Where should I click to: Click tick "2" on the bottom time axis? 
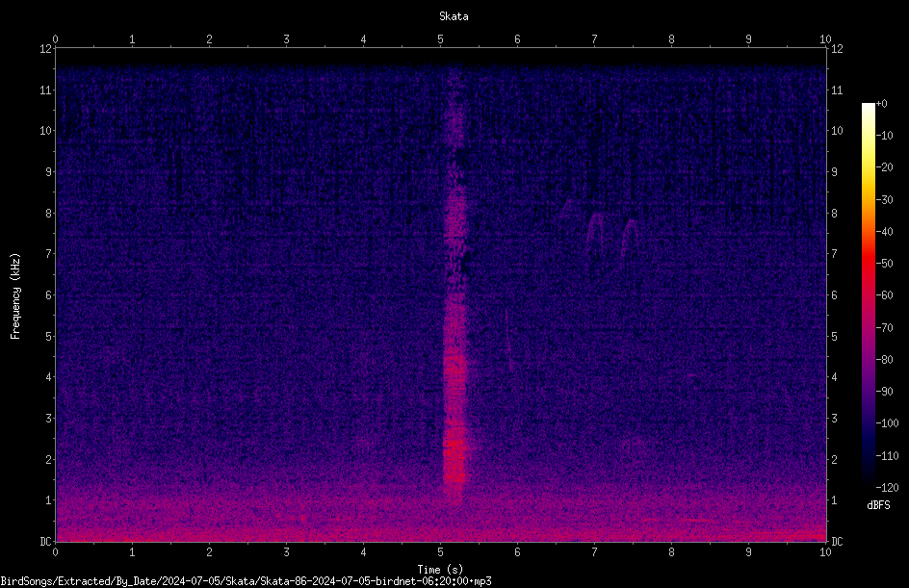click(x=209, y=552)
